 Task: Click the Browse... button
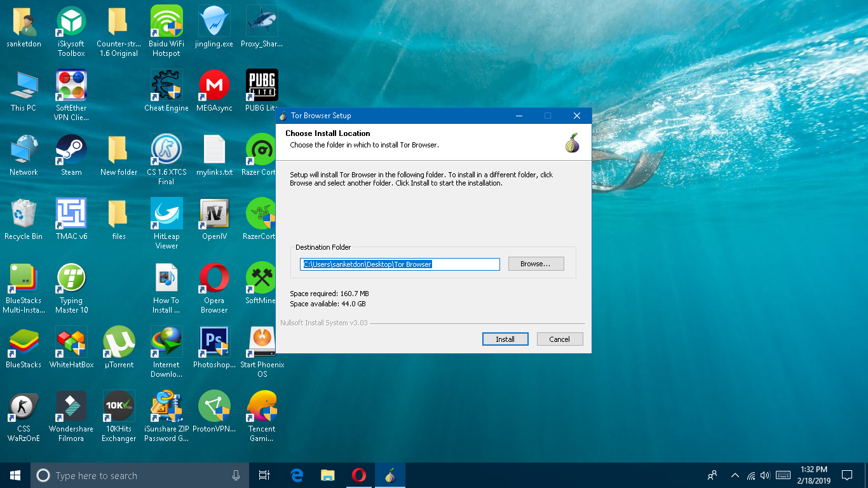[x=536, y=264]
